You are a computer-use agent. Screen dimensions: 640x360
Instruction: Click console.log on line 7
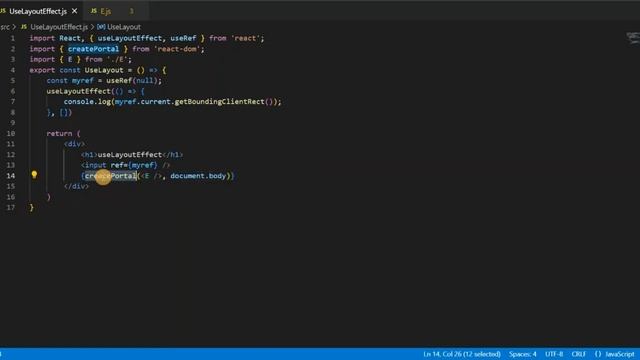pyautogui.click(x=87, y=102)
